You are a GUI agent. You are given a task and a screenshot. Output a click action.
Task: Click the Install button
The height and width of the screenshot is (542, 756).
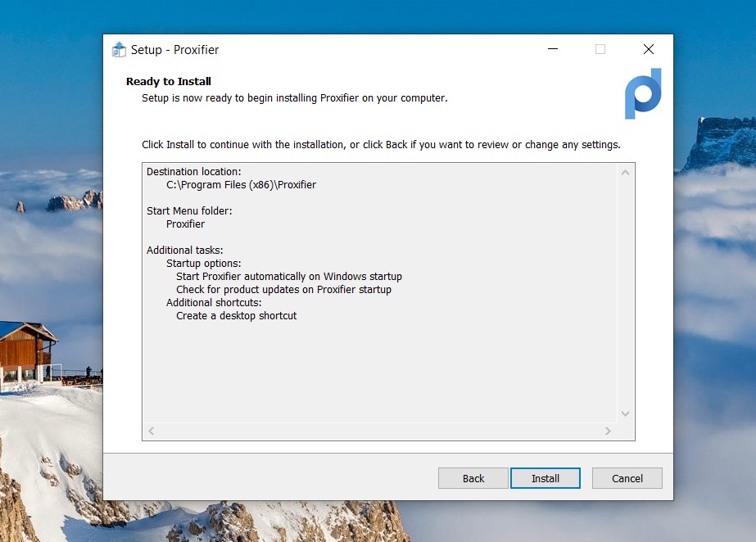tap(545, 478)
